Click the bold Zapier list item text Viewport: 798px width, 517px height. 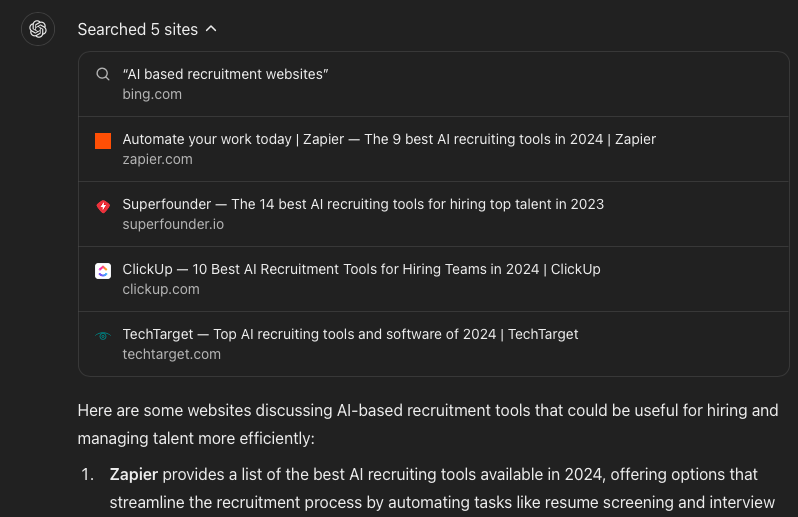tap(134, 475)
